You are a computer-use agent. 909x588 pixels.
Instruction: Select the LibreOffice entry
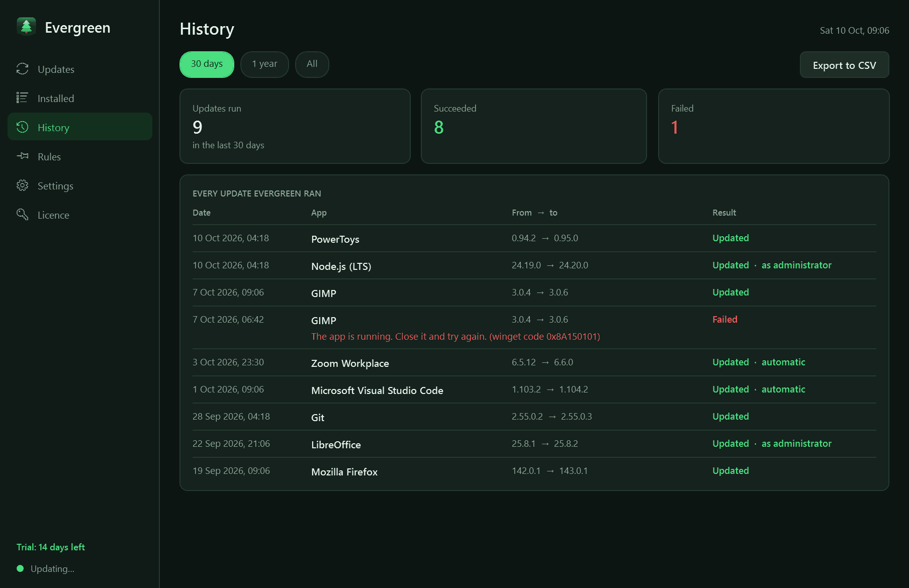point(336,445)
